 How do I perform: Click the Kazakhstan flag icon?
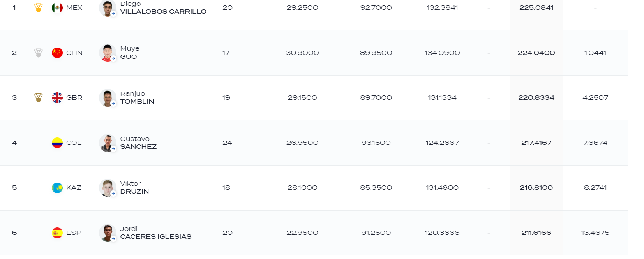(57, 188)
